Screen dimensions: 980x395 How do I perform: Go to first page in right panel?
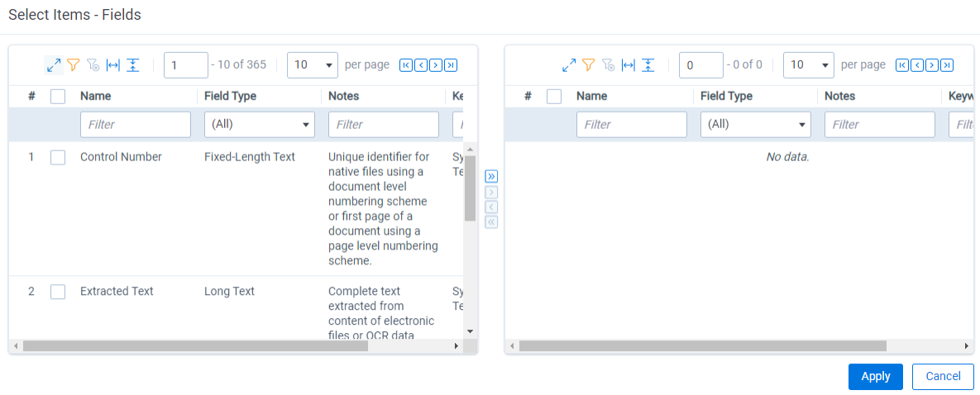point(902,65)
